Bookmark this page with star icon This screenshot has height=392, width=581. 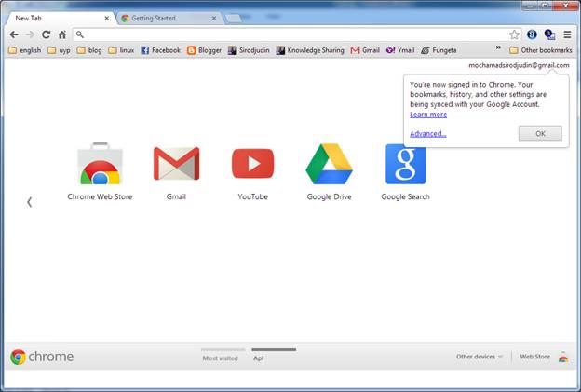[x=514, y=34]
